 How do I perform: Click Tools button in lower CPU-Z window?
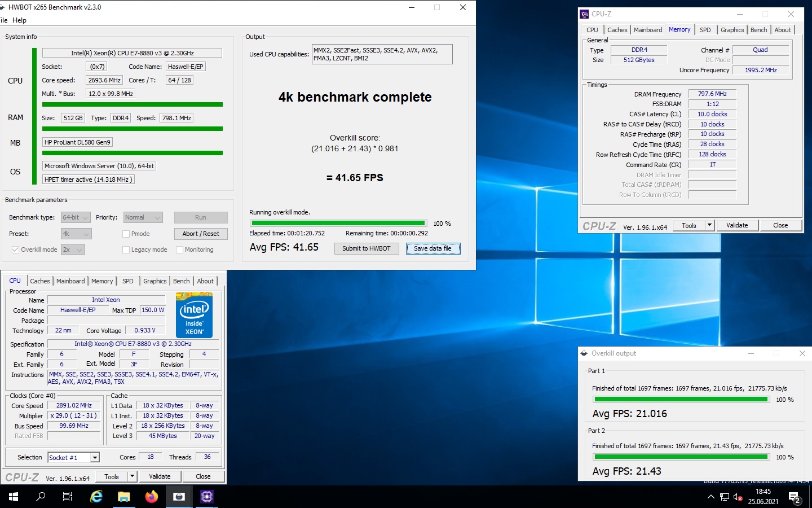click(112, 477)
